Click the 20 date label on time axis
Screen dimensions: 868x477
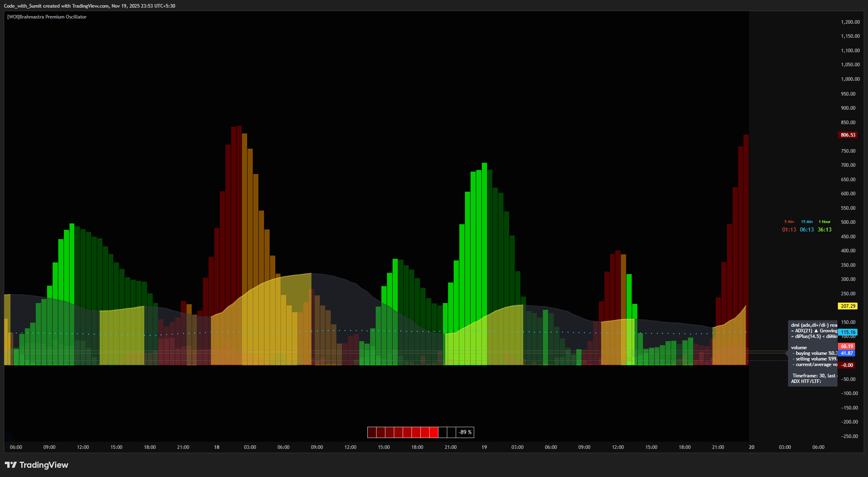pos(751,447)
